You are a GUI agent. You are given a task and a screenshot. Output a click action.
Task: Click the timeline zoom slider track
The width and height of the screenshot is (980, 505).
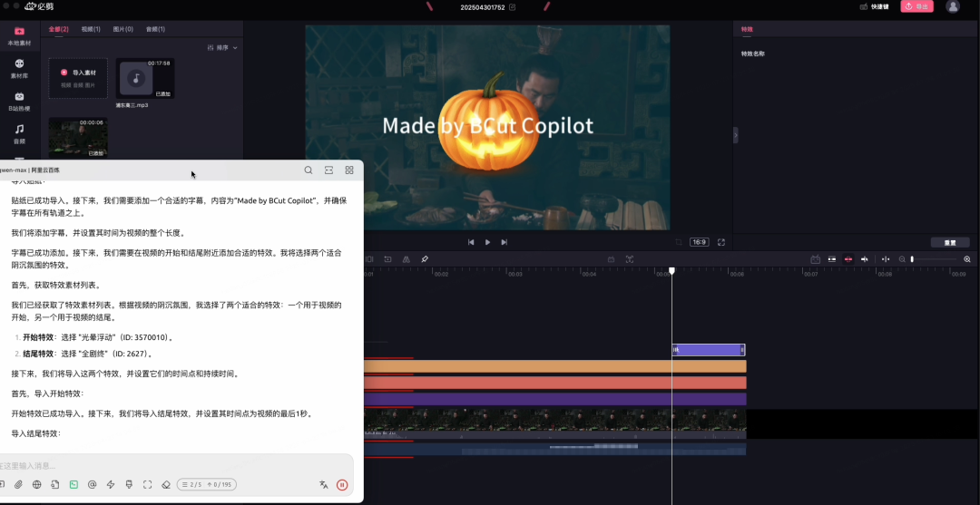click(x=935, y=259)
